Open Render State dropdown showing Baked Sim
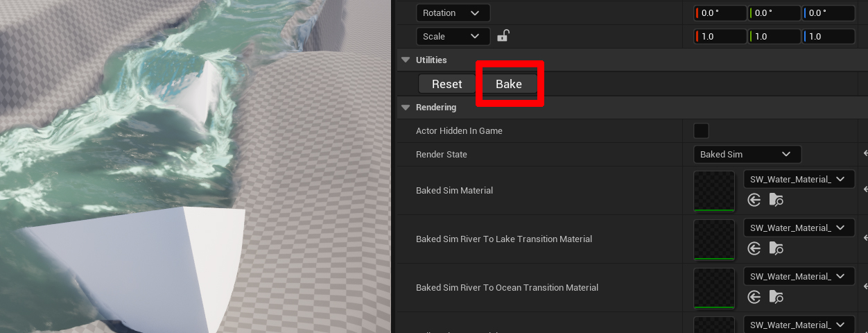The image size is (868, 333). coord(747,154)
